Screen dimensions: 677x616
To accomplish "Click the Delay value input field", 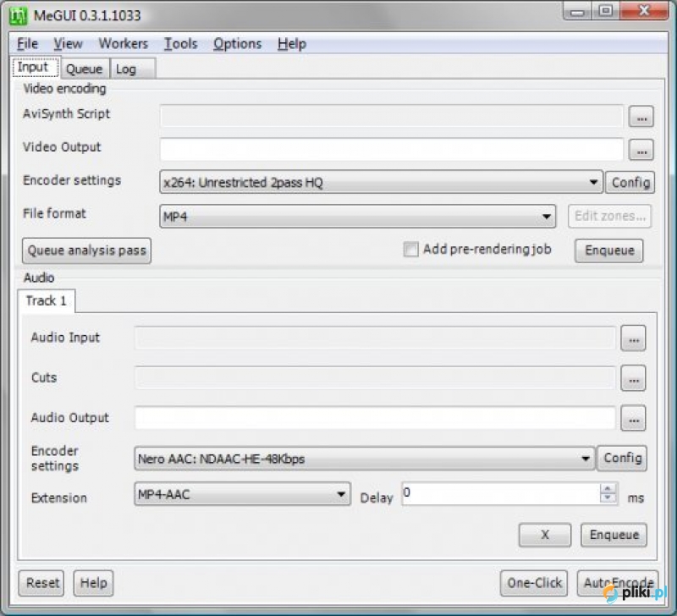I will pyautogui.click(x=501, y=494).
